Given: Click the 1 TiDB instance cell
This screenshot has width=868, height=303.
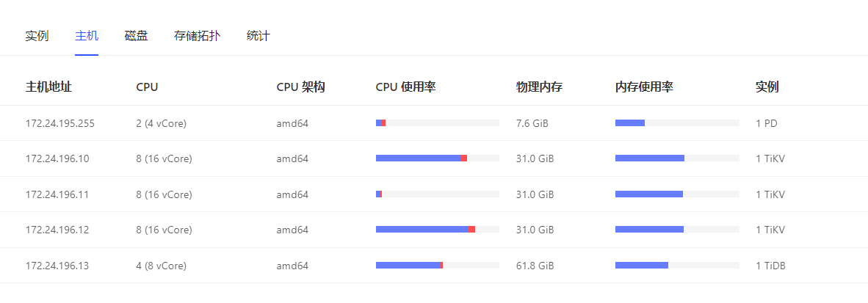Looking at the screenshot, I should coord(770,266).
